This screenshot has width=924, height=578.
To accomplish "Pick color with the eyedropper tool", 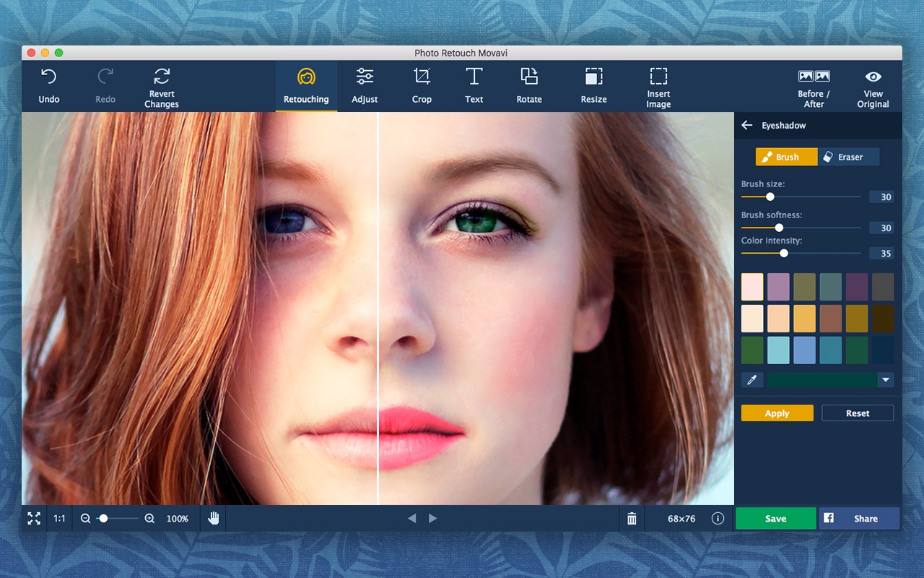I will coord(752,379).
